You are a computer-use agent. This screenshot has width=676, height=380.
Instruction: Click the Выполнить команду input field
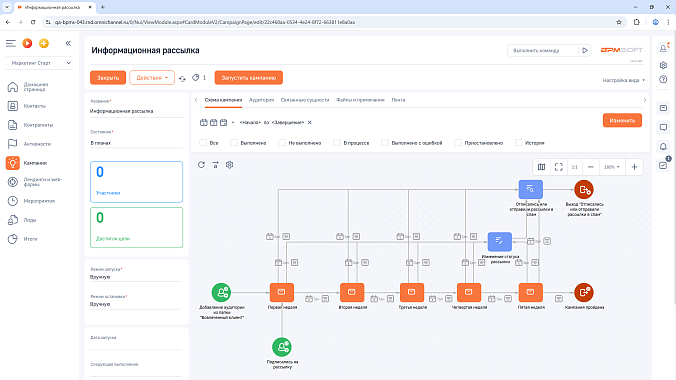click(x=543, y=50)
